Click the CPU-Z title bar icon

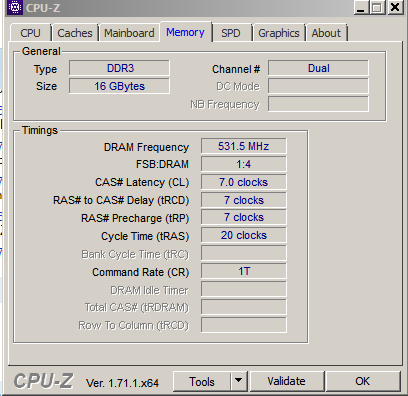15,7
